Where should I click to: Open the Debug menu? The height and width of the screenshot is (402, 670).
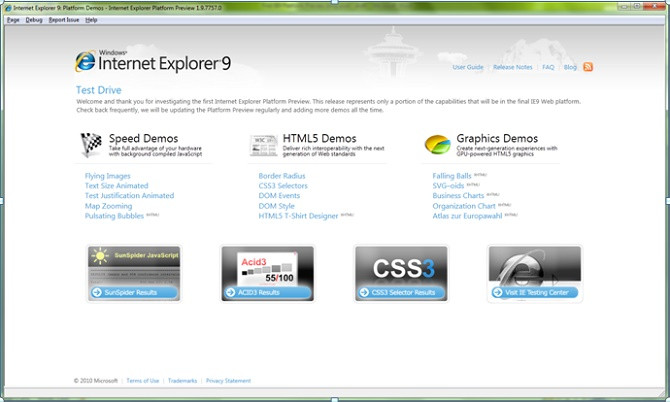[x=34, y=20]
